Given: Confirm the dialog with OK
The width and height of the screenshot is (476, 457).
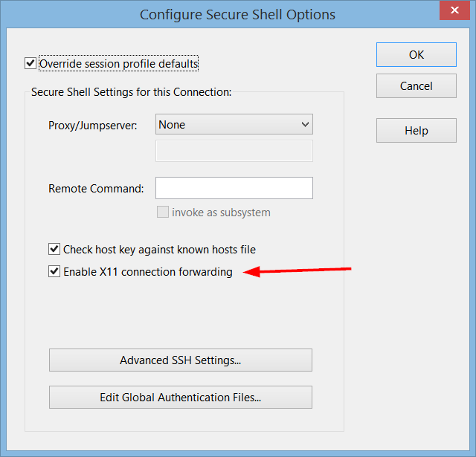Looking at the screenshot, I should (416, 55).
